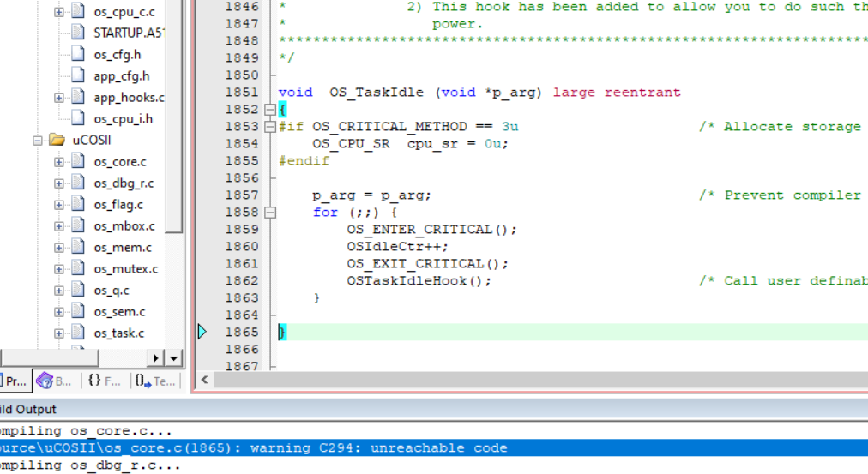Click OSTaskIdleHook() call in code
This screenshot has width=868, height=474.
(419, 281)
